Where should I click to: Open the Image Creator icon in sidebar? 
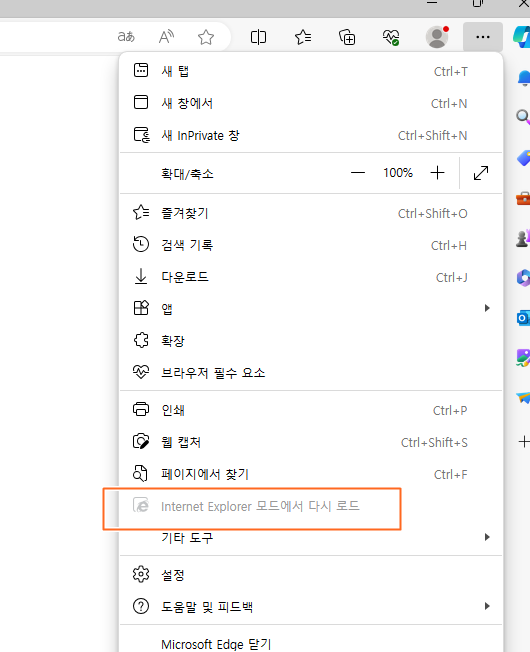tap(523, 358)
